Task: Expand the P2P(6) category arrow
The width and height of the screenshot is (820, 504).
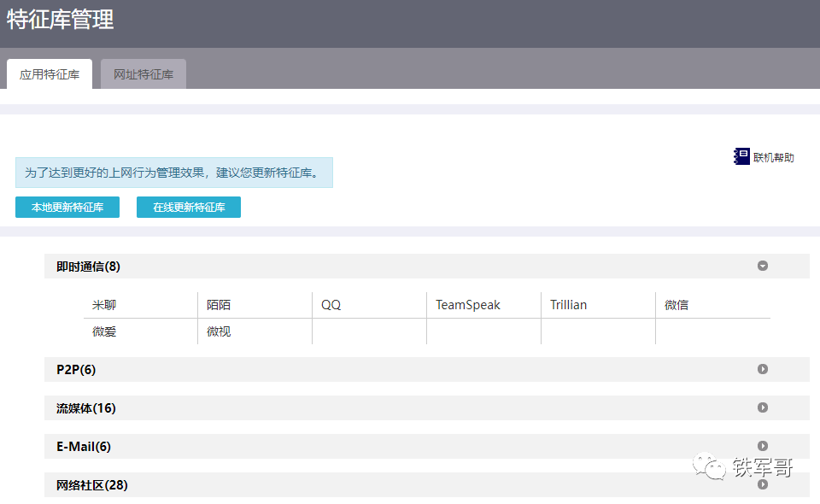Action: pyautogui.click(x=763, y=369)
